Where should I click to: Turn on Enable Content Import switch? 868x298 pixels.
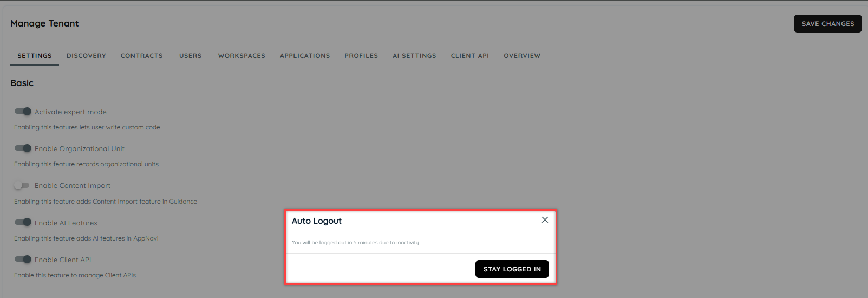tap(22, 185)
